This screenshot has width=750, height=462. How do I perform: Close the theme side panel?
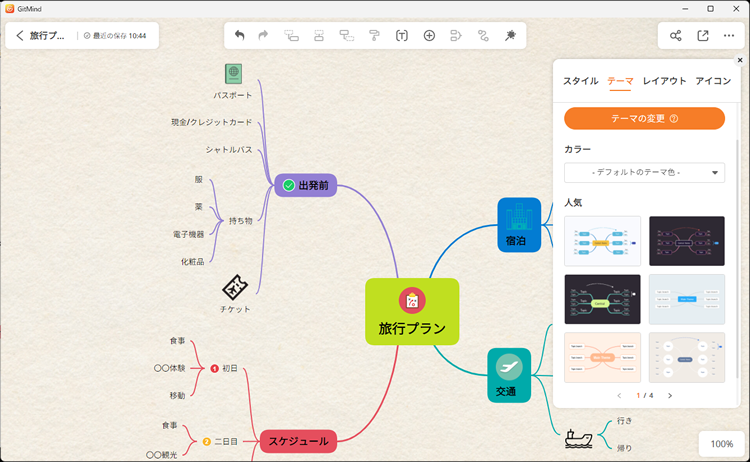pos(740,60)
